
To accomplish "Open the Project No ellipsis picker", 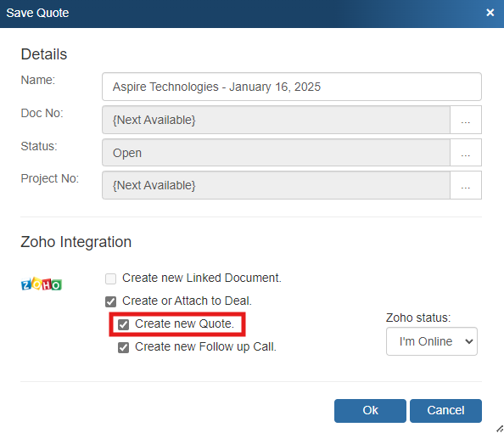I will click(x=466, y=185).
